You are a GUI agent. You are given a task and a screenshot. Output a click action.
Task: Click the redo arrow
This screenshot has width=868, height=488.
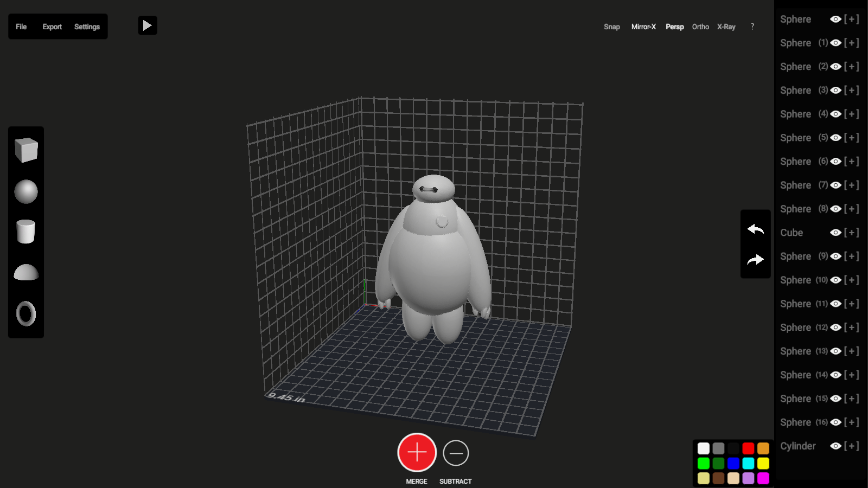click(756, 260)
